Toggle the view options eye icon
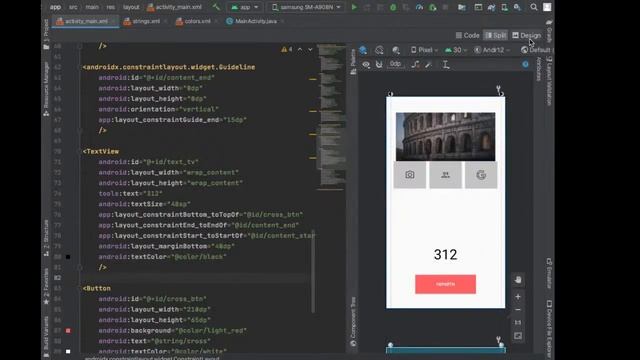This screenshot has height=360, width=640. pos(366,64)
